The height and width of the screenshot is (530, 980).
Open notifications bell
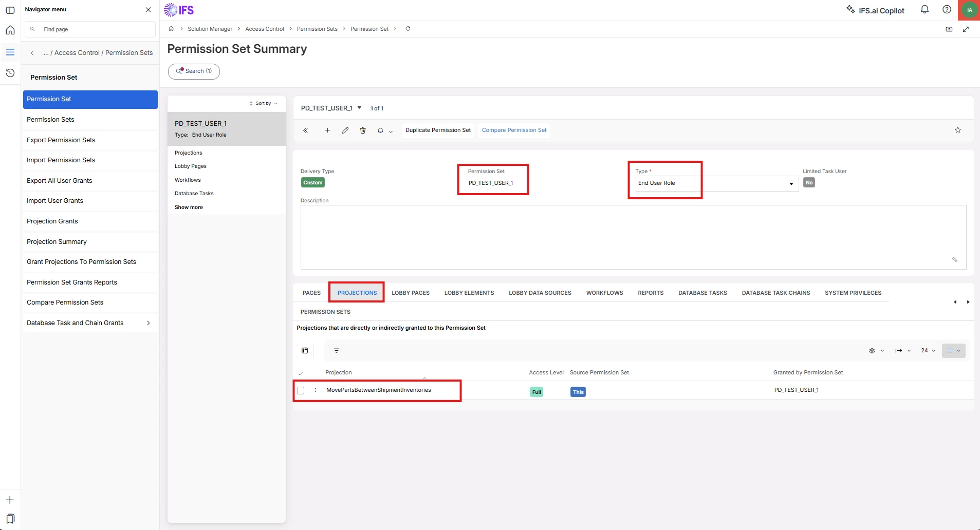tap(924, 10)
